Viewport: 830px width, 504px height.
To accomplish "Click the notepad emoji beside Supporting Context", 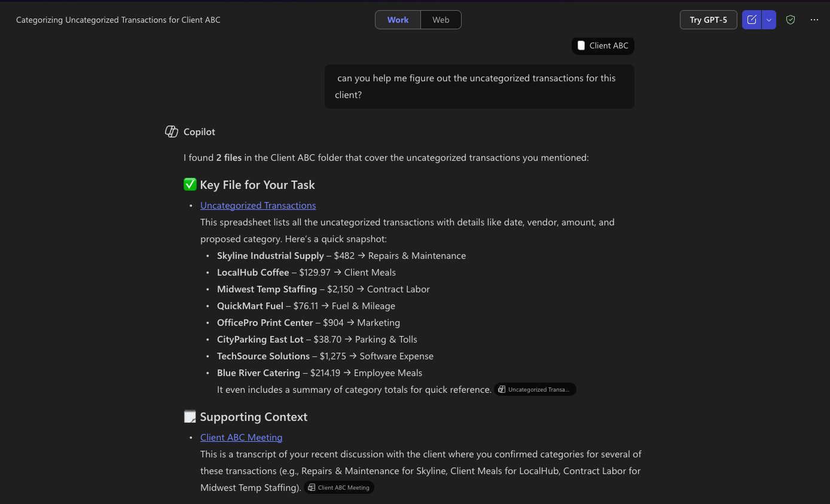I will coord(190,417).
